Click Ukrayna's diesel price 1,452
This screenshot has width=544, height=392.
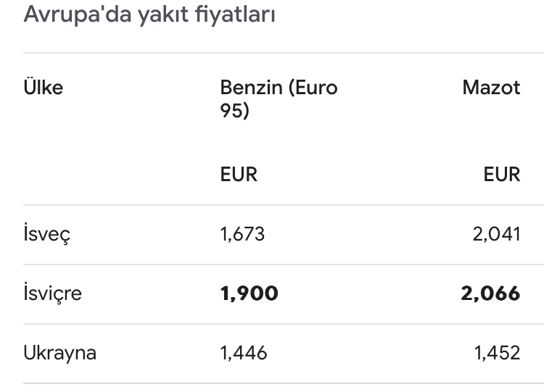(498, 353)
